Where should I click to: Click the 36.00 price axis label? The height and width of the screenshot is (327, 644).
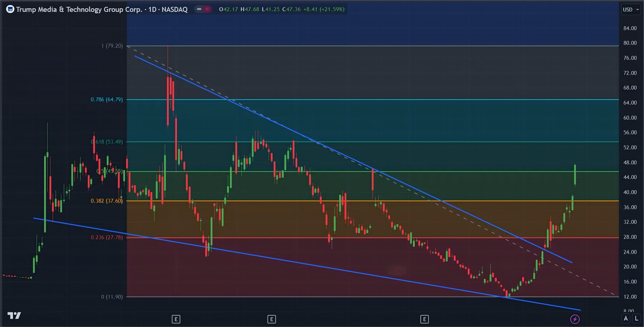(x=630, y=207)
